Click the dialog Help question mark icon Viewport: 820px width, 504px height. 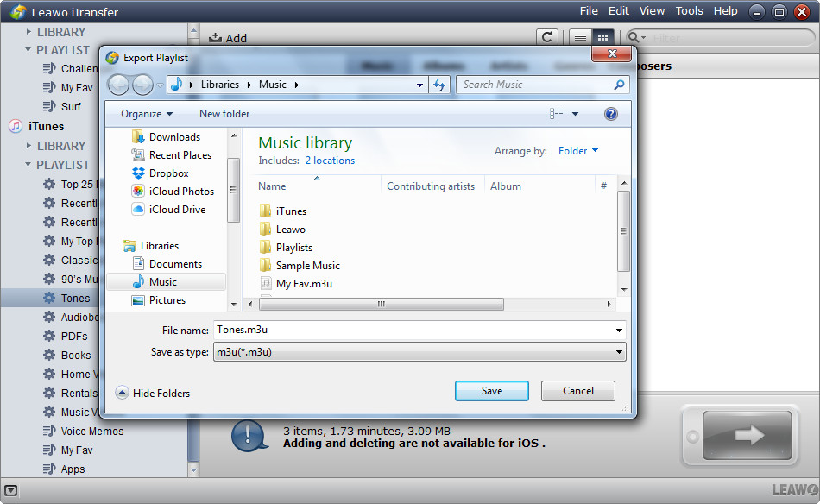pyautogui.click(x=611, y=113)
